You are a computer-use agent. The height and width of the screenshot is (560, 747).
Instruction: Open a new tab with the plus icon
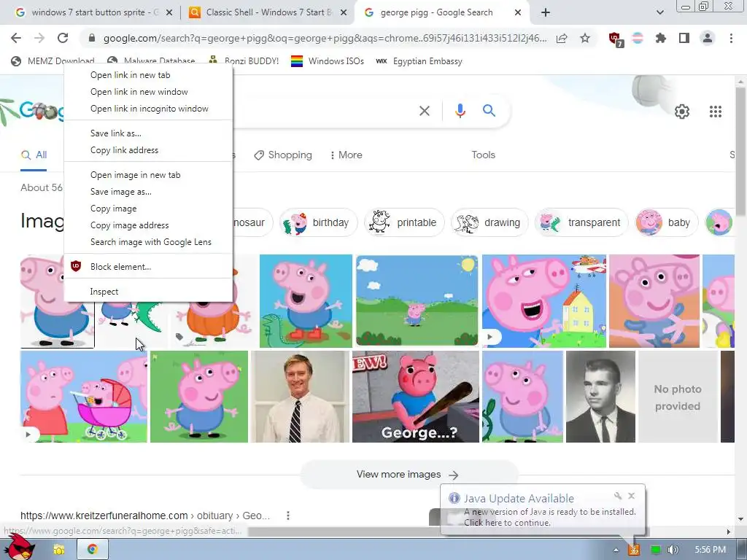click(x=546, y=12)
